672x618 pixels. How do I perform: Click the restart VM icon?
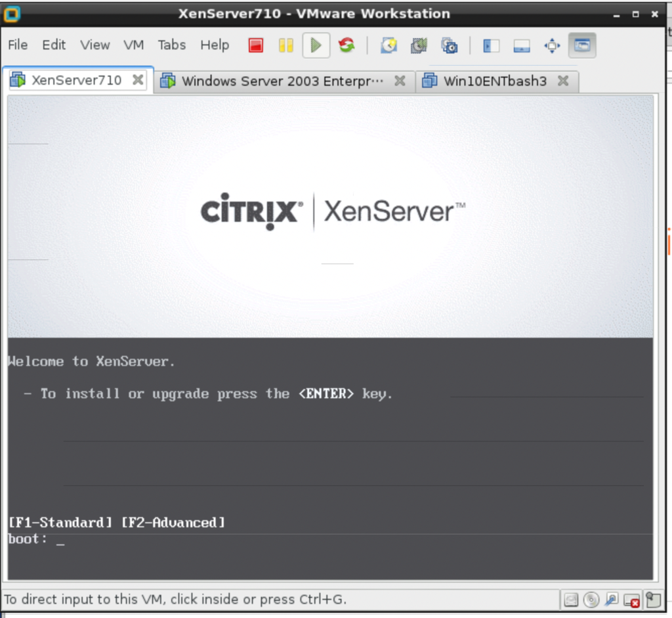346,45
